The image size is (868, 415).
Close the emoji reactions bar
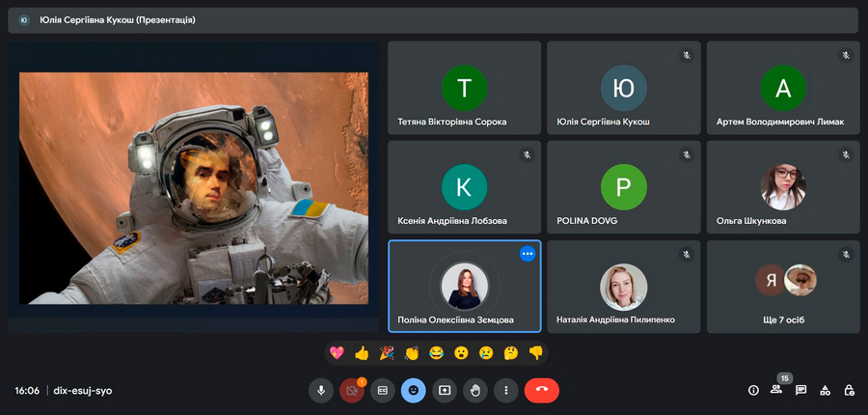tap(414, 390)
